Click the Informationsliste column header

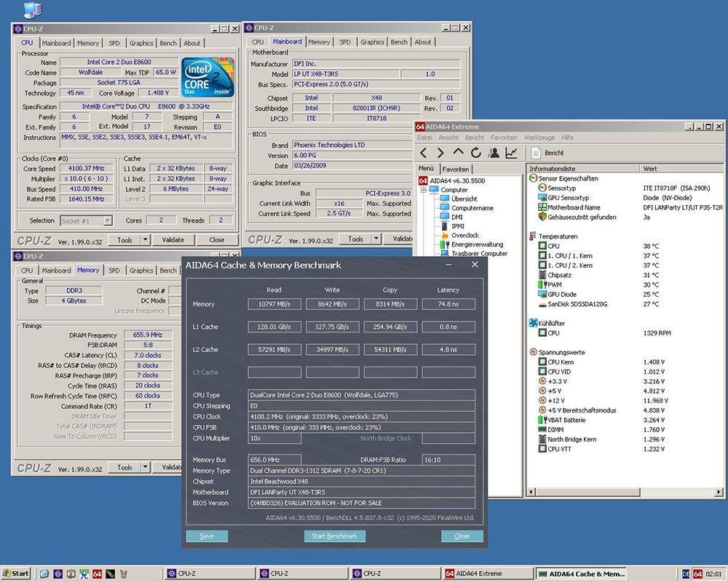tap(582, 169)
